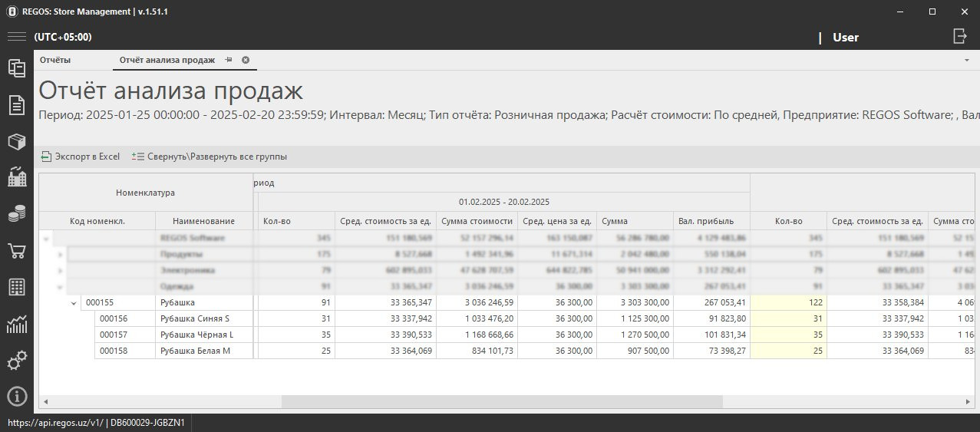Log out using the exit icon
Image resolution: width=980 pixels, height=432 pixels.
point(959,36)
